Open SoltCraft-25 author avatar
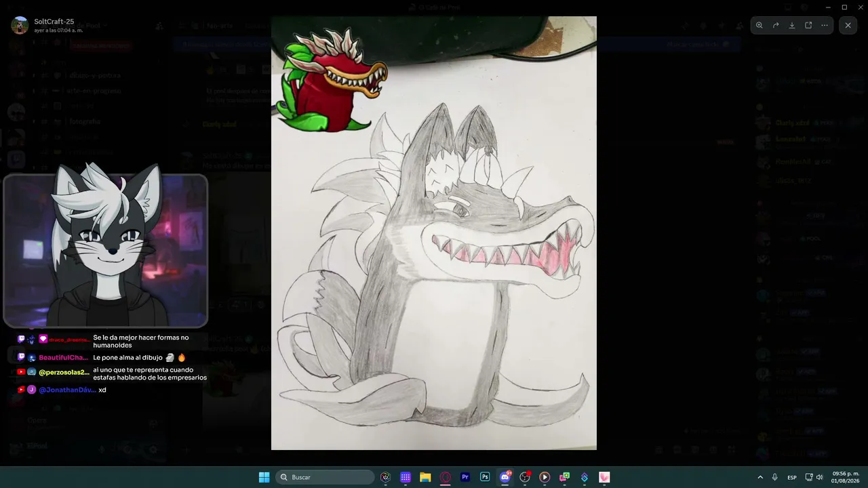Viewport: 868px width, 488px height. [20, 25]
